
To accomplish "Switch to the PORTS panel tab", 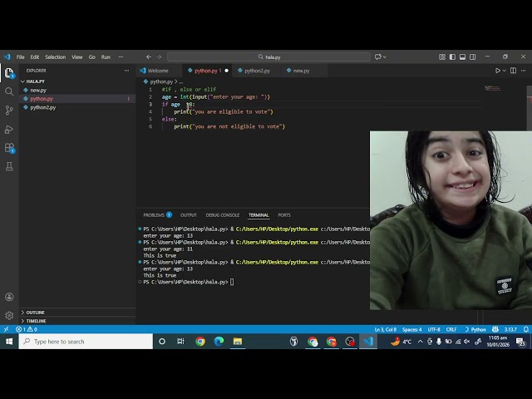I will point(284,215).
